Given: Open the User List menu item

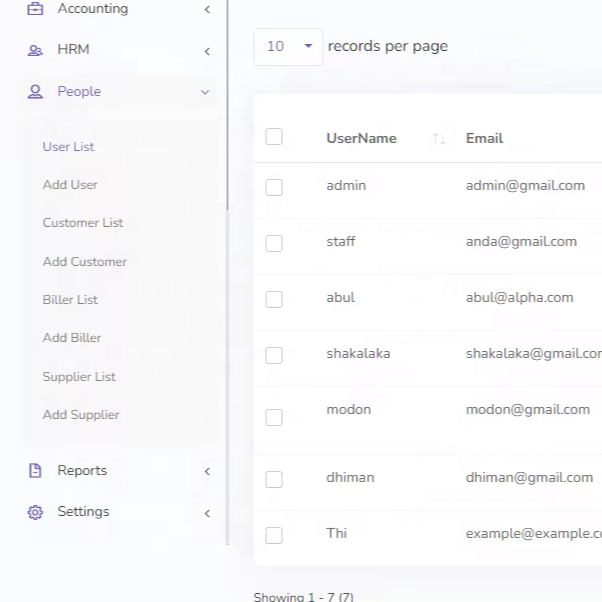Looking at the screenshot, I should click(68, 147).
